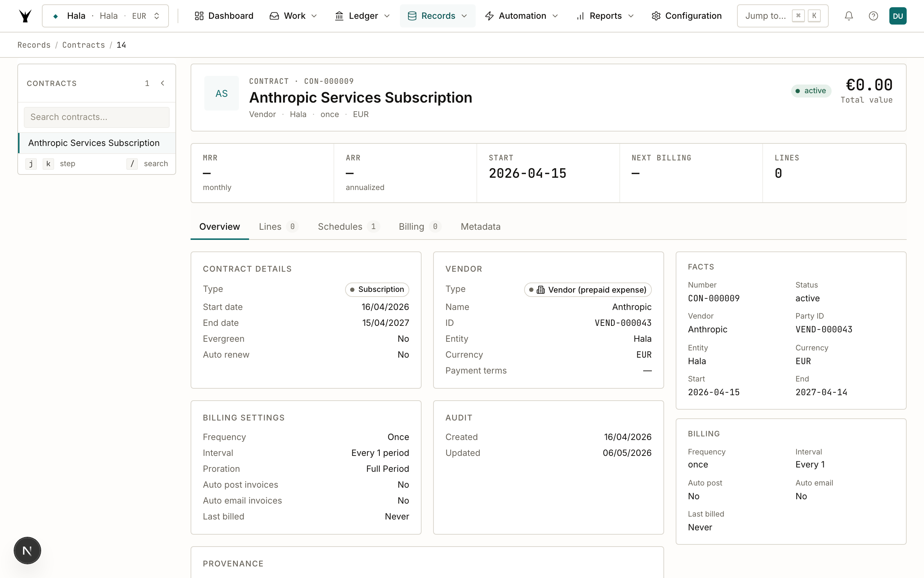Switch to the Lines tab
Screen dimensions: 924x578
point(278,227)
